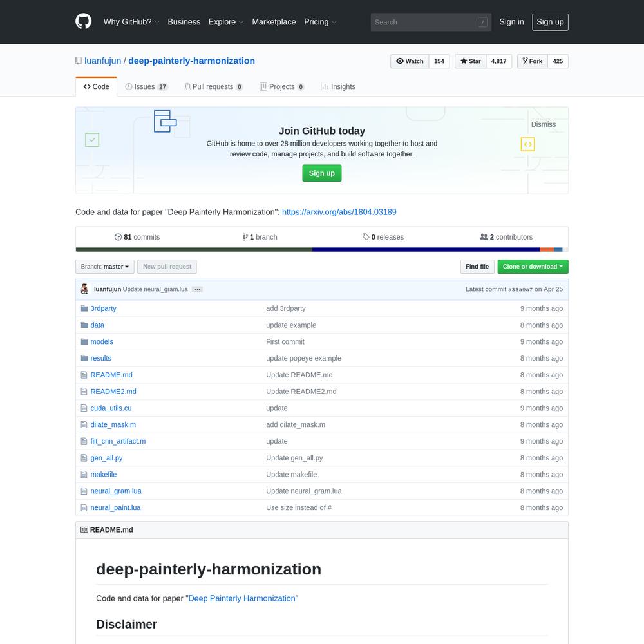Switch to the Issues tab
644x644 pixels.
[147, 87]
